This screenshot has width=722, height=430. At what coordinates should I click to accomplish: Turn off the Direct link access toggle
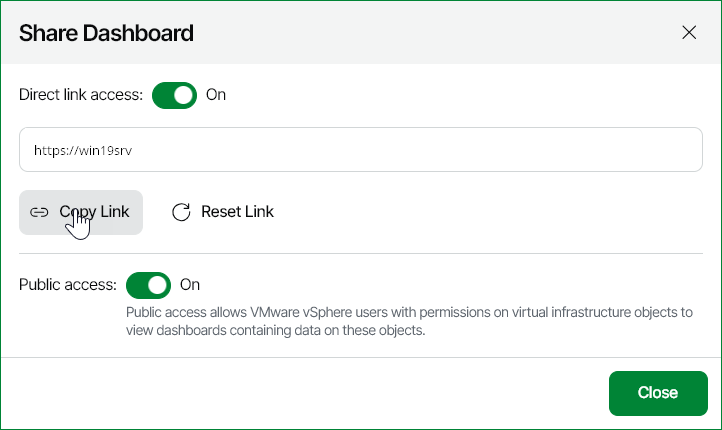pos(175,95)
